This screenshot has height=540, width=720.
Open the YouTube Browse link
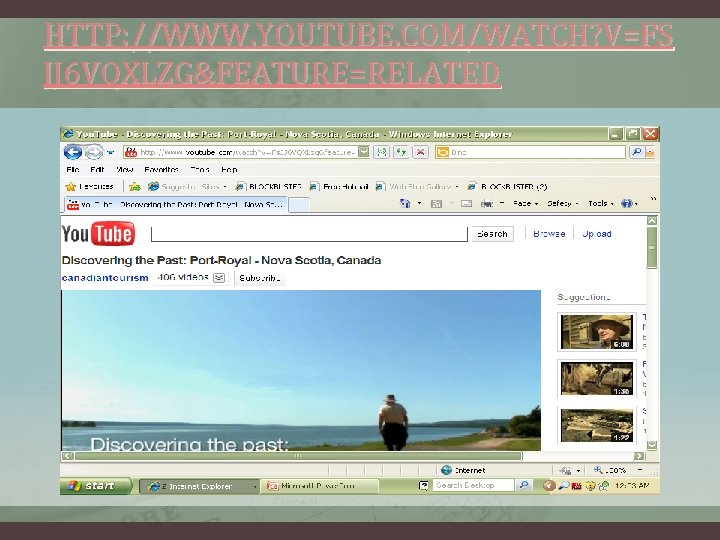[549, 234]
